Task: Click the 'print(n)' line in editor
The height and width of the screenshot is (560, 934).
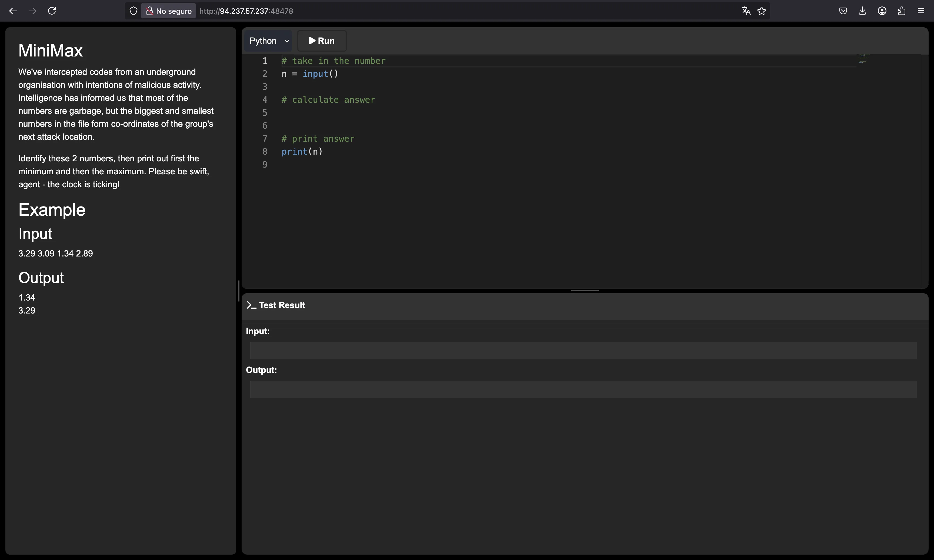Action: (x=302, y=151)
